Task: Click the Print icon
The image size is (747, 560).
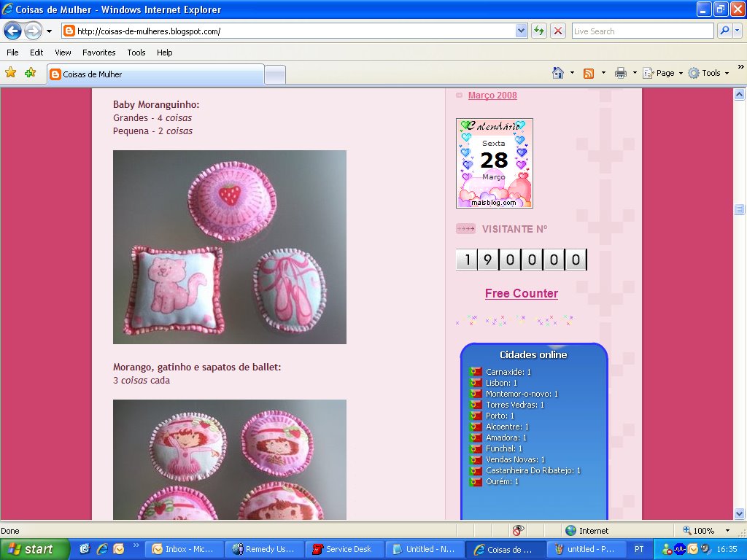Action: click(x=620, y=73)
